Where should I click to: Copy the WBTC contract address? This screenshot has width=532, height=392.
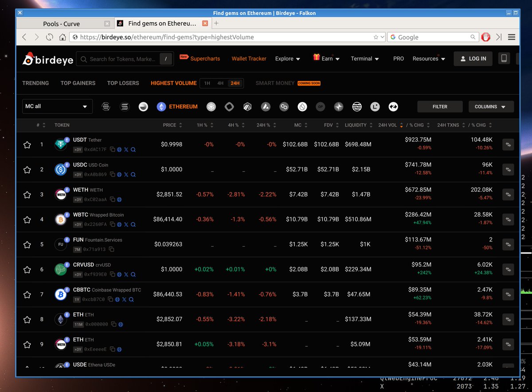[113, 224]
